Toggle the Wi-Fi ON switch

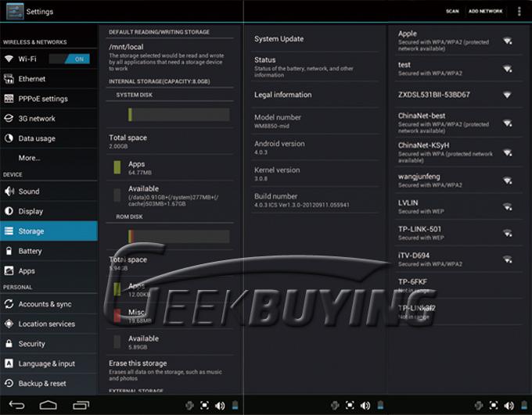tap(69, 59)
